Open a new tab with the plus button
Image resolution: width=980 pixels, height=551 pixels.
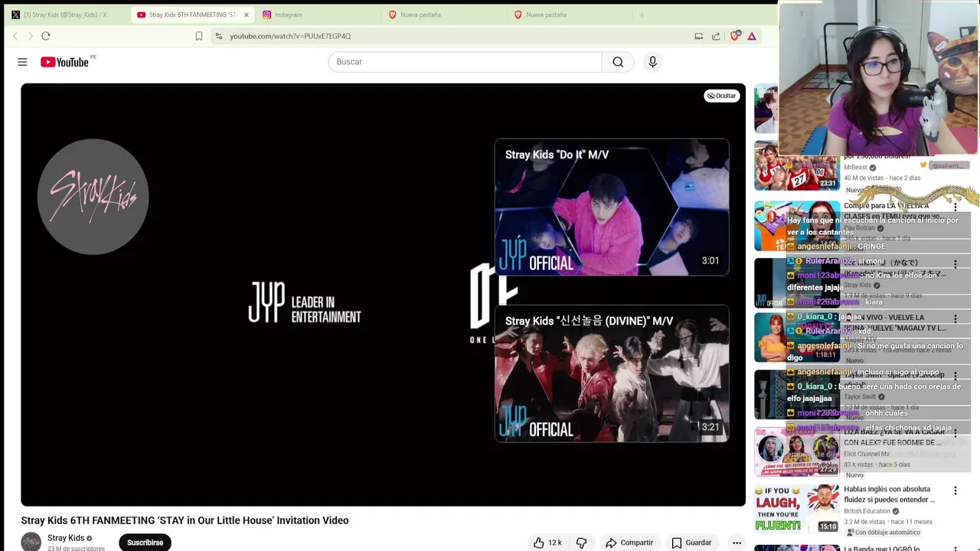click(642, 15)
